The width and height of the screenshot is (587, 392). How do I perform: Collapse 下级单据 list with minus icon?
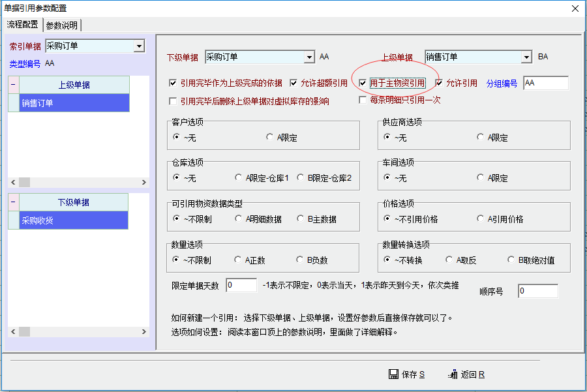(13, 202)
